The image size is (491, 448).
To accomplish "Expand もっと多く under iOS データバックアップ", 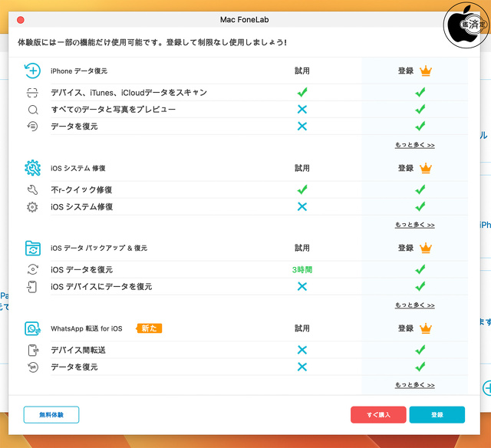I will [x=414, y=305].
